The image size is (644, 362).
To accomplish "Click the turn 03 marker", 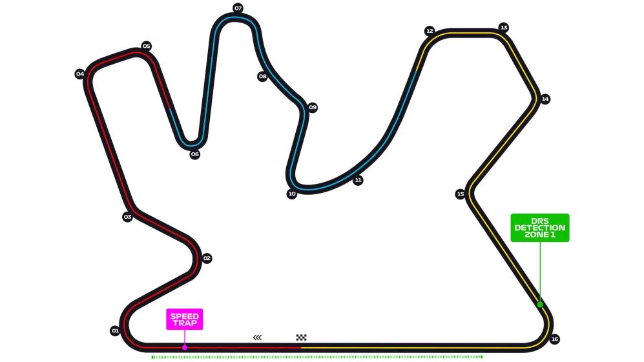I will [x=127, y=217].
